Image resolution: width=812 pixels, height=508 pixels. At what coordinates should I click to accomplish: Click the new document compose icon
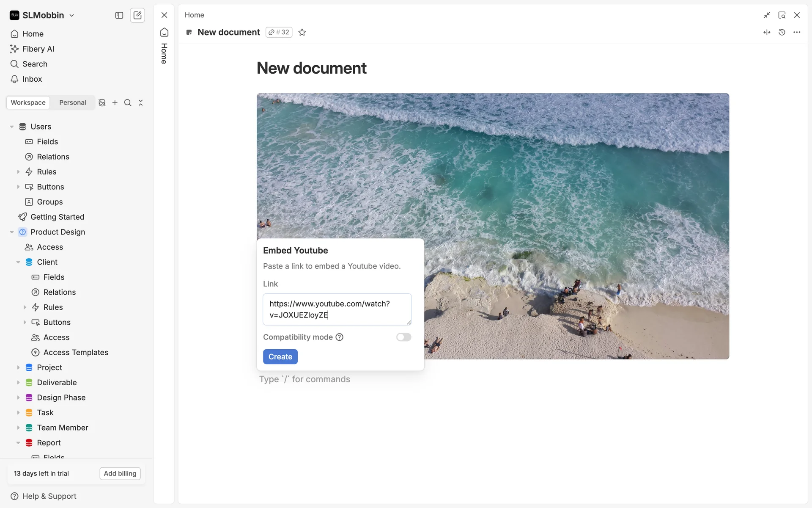click(x=137, y=15)
